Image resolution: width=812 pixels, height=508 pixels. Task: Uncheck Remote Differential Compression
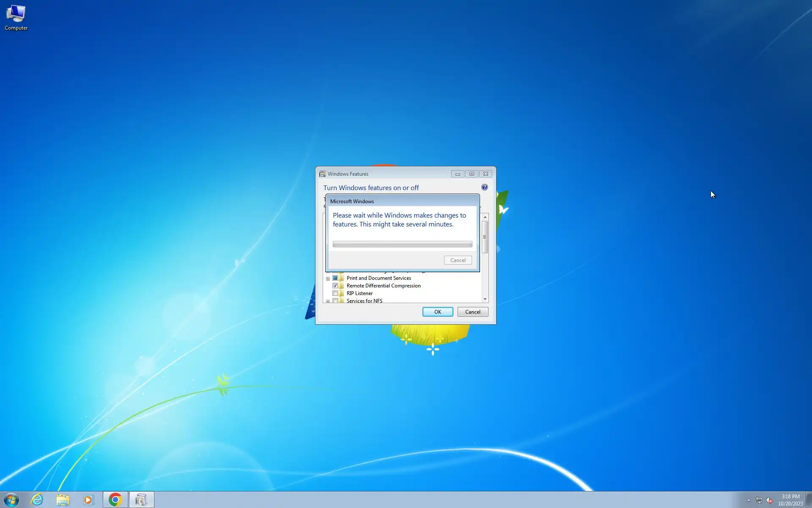pos(335,286)
